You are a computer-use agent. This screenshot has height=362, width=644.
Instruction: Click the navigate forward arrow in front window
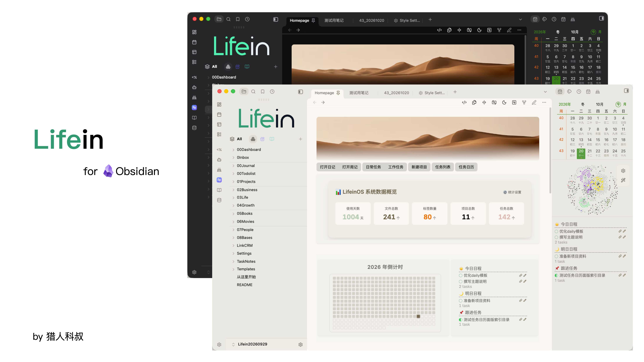click(323, 102)
